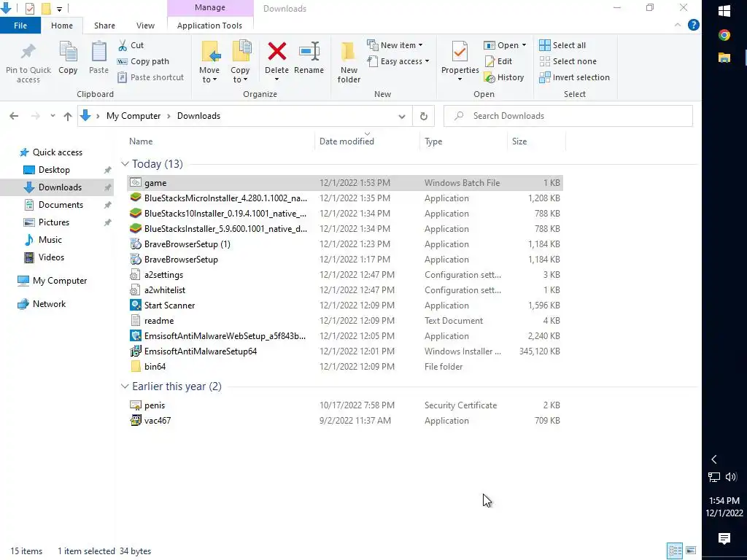Image resolution: width=747 pixels, height=560 pixels.
Task: Select the vac467 application file
Action: 345,421
